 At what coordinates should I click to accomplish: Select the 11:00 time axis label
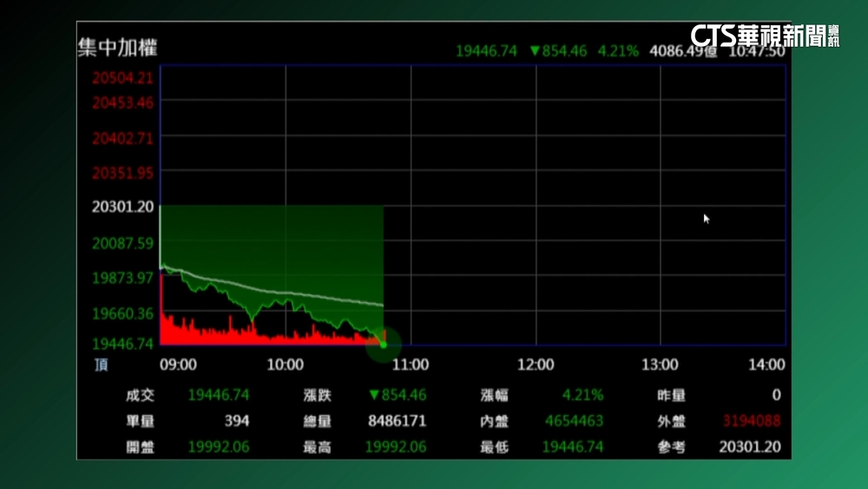[411, 365]
